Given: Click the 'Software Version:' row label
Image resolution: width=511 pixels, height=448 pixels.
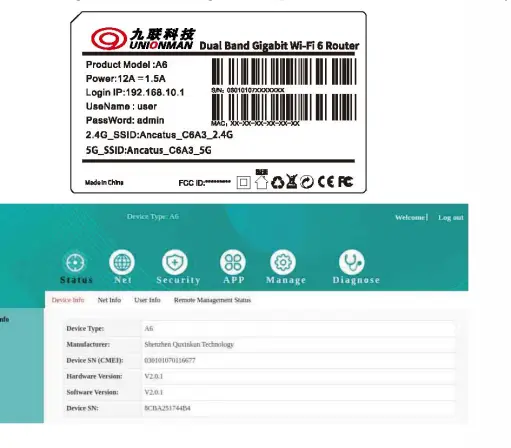Looking at the screenshot, I should point(92,392).
